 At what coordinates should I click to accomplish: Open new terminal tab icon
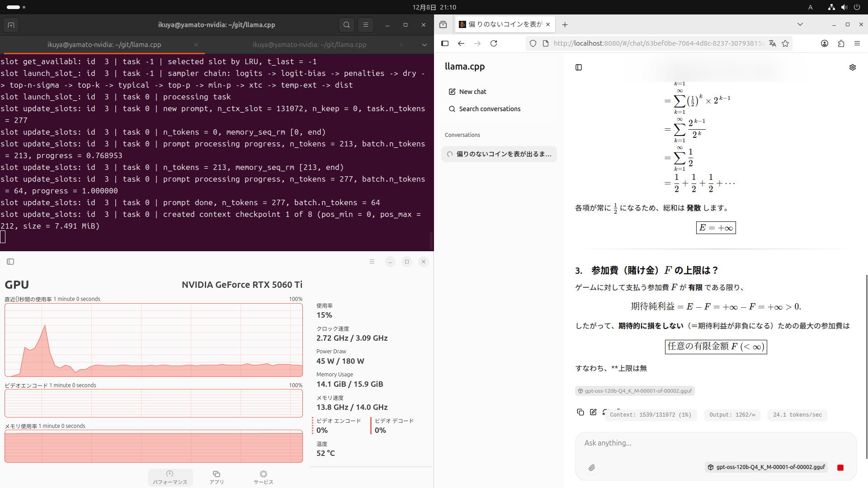tap(11, 25)
